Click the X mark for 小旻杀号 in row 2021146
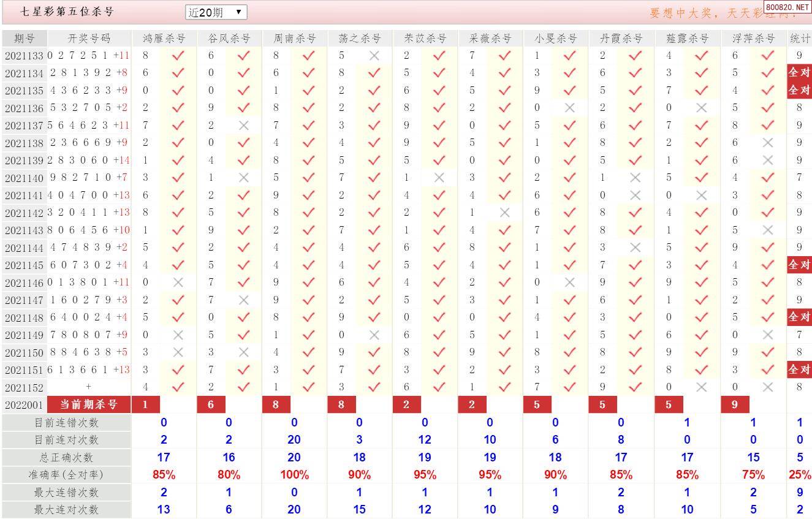Viewport: 812px width, 519px height. pyautogui.click(x=570, y=282)
